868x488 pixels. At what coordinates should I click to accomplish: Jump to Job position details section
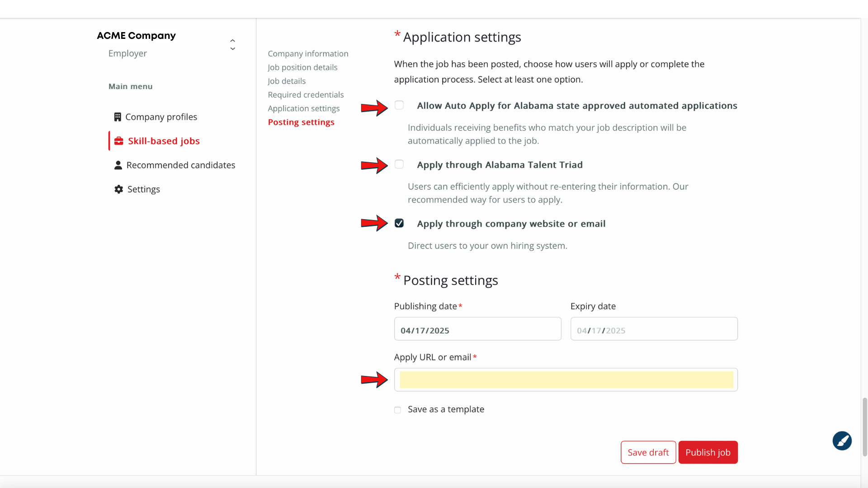[x=302, y=67]
